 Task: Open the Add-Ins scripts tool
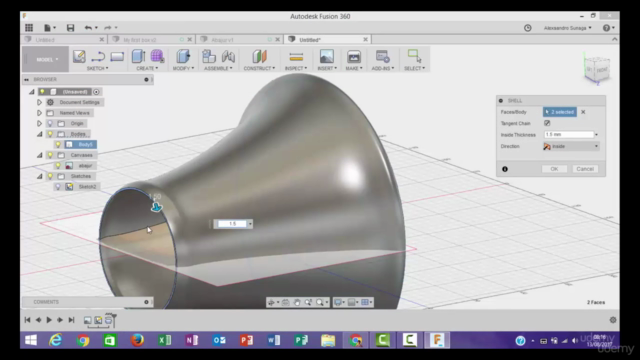pos(382,56)
